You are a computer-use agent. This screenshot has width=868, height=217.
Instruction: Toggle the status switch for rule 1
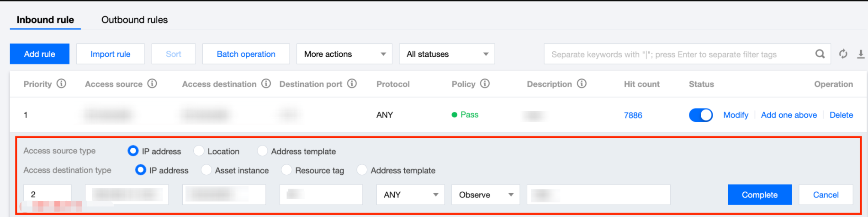(x=700, y=115)
